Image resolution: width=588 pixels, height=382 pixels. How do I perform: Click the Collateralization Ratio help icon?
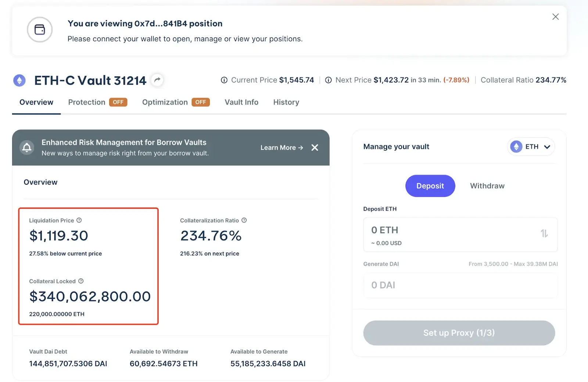point(244,220)
